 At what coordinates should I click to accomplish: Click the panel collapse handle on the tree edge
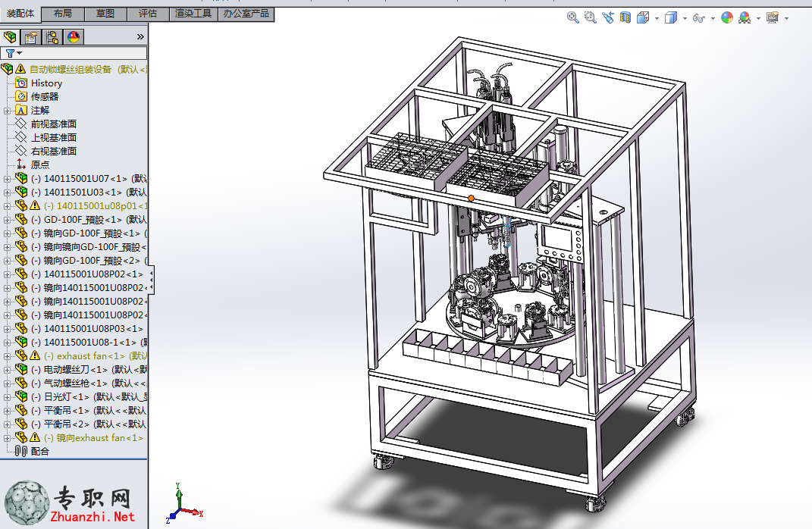pyautogui.click(x=151, y=280)
